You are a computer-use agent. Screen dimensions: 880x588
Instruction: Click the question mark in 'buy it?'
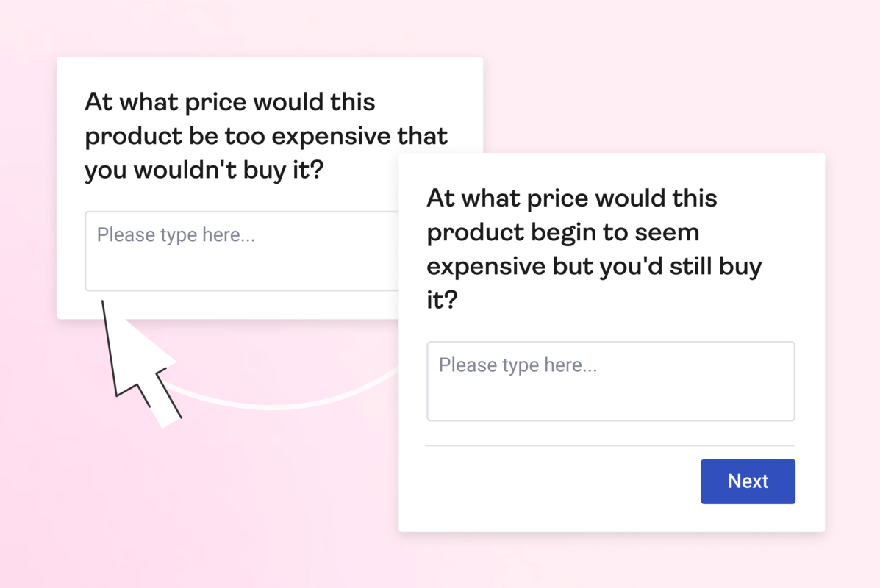click(x=454, y=300)
